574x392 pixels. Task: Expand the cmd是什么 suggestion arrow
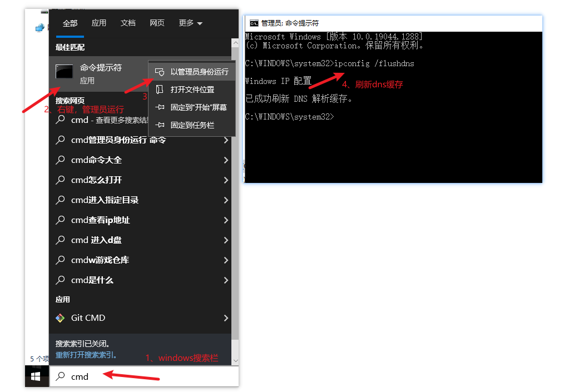point(226,280)
